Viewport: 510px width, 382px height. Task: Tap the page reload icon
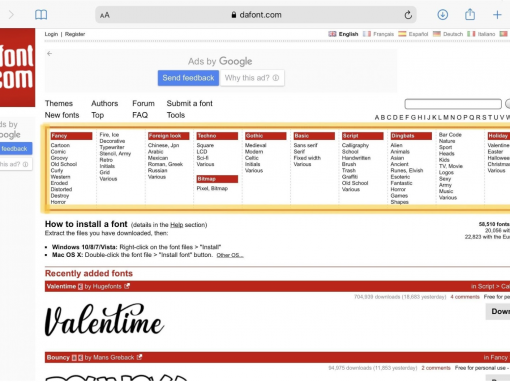tap(408, 15)
